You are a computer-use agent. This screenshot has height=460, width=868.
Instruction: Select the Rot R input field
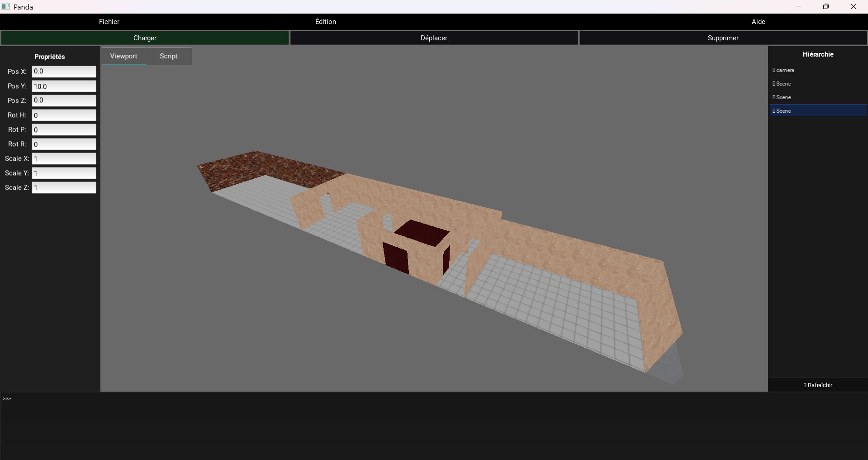(64, 144)
